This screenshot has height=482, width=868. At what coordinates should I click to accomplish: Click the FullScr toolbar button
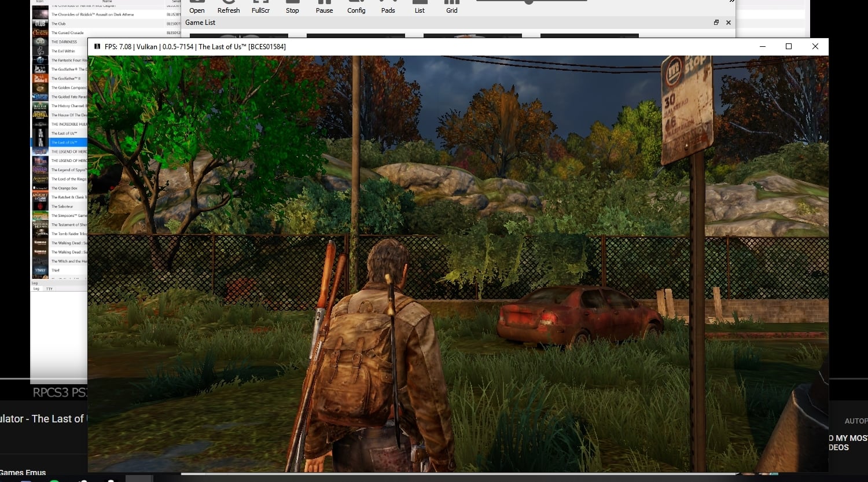coord(261,7)
